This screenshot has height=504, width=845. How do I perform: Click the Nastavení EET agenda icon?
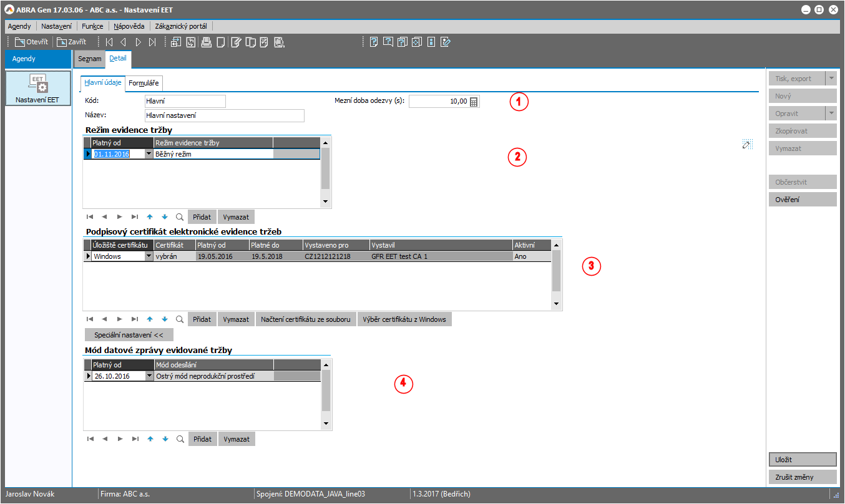(38, 88)
